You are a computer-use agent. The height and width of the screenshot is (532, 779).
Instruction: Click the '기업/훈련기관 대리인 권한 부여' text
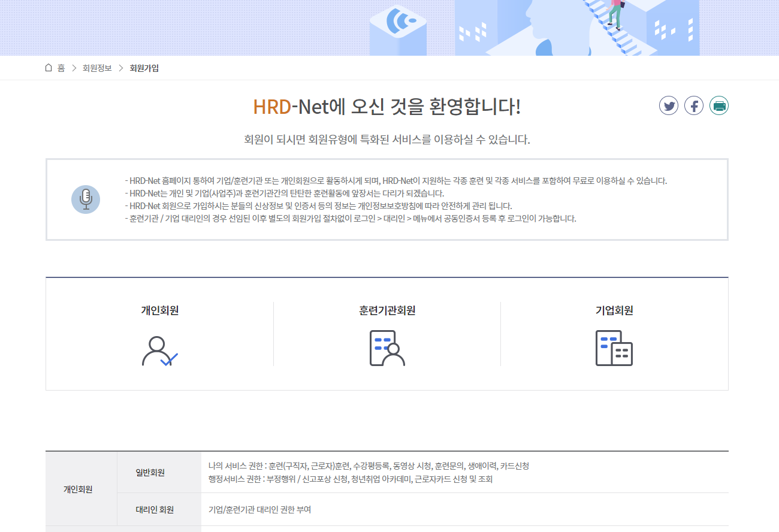(x=259, y=510)
